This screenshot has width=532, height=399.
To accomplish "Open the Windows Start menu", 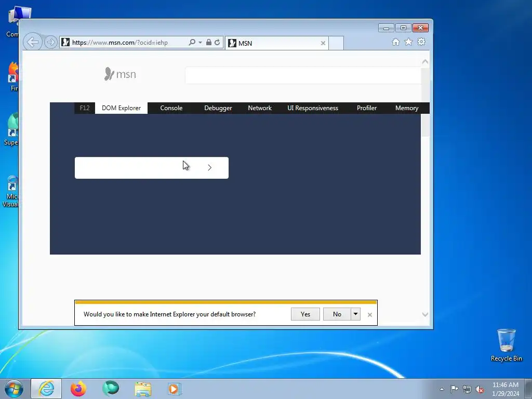I will coord(14,389).
